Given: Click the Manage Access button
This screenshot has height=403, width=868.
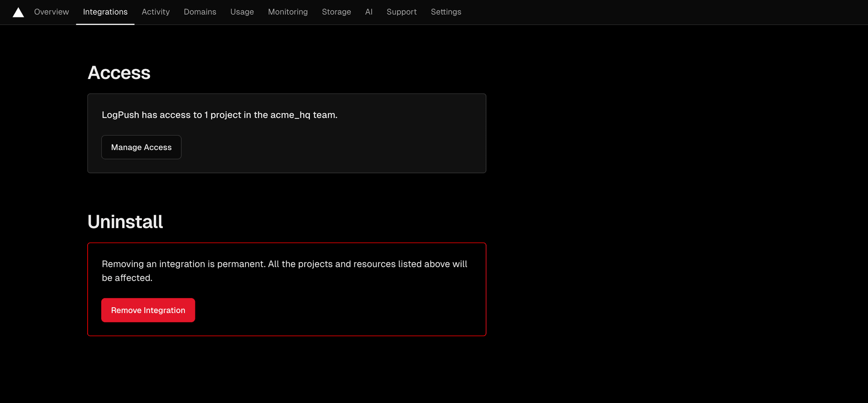Looking at the screenshot, I should pyautogui.click(x=141, y=147).
